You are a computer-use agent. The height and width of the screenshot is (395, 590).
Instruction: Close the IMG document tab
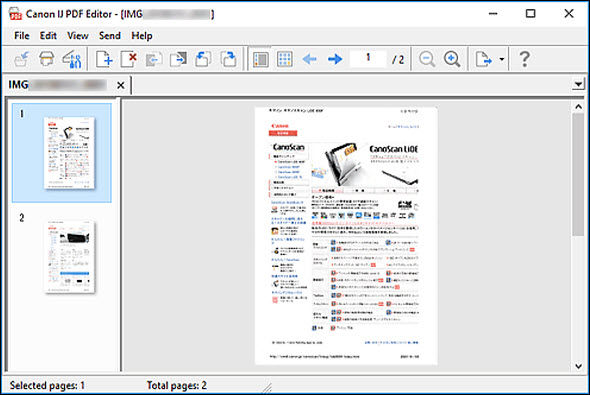[x=120, y=85]
